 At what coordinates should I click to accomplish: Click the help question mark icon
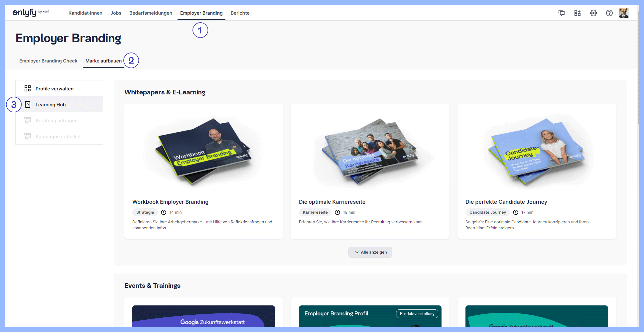(609, 13)
